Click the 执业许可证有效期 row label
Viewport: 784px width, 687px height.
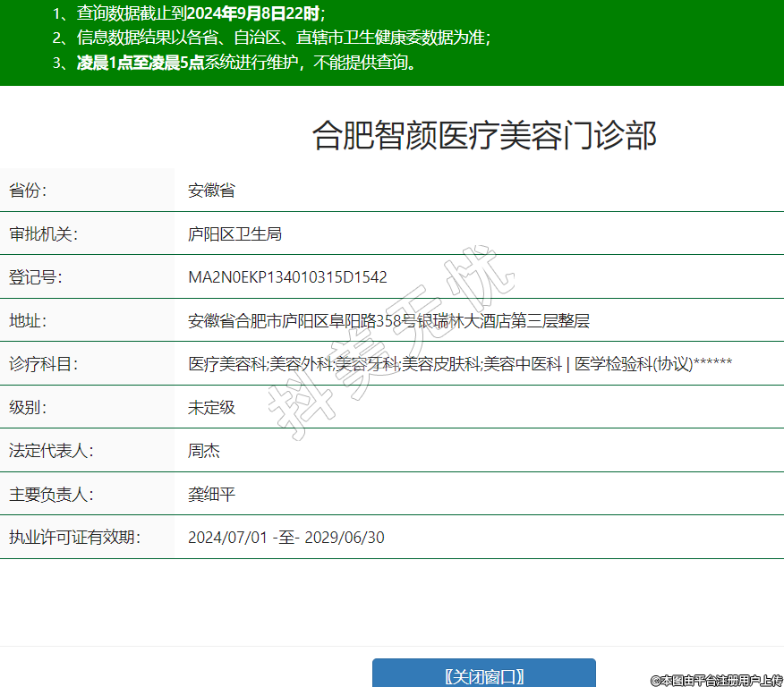click(75, 538)
